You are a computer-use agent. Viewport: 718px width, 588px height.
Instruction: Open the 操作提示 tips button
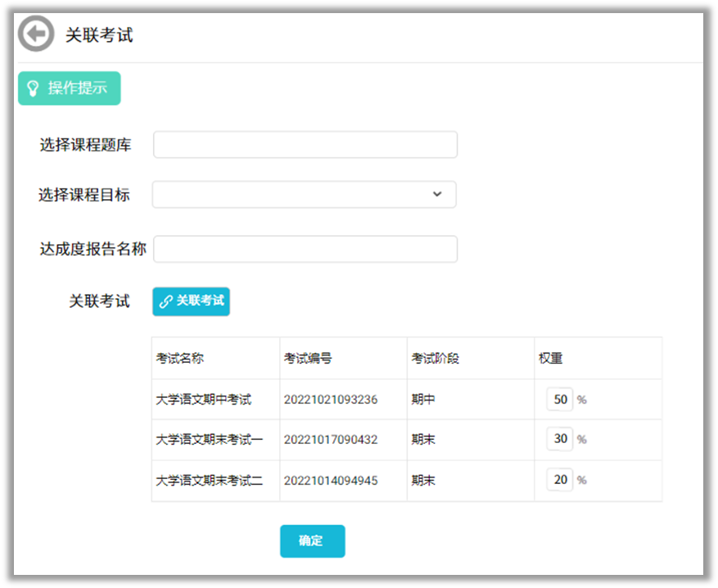[70, 88]
